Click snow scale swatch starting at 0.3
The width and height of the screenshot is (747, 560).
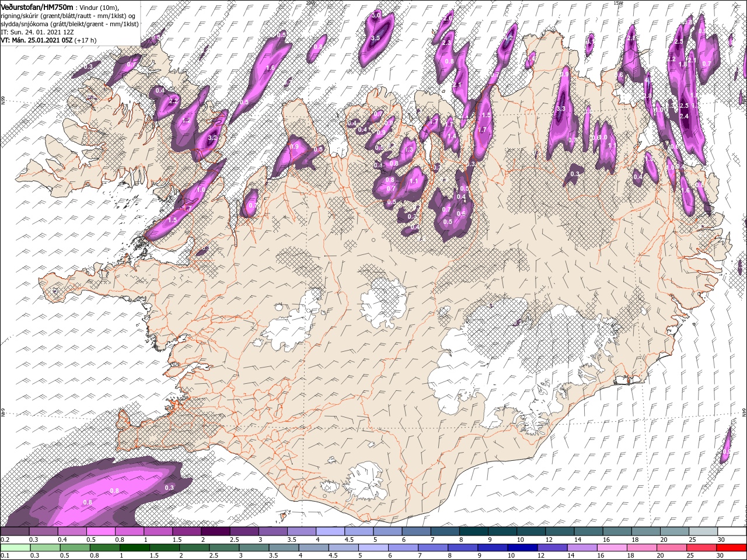43,531
